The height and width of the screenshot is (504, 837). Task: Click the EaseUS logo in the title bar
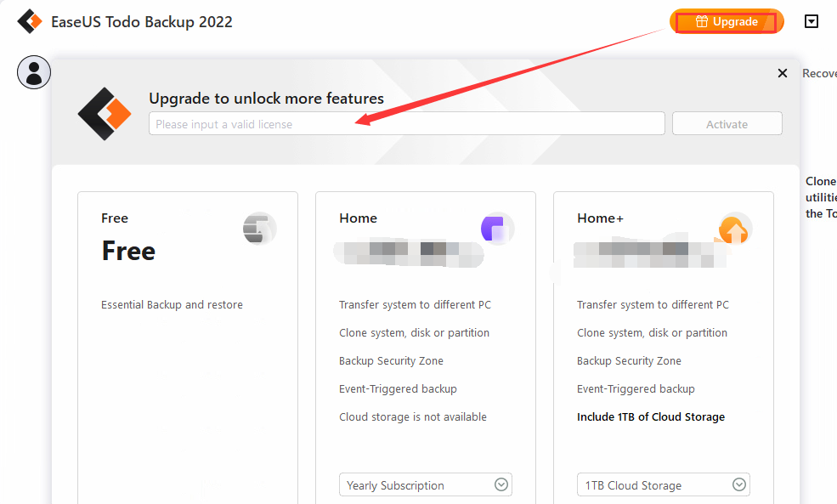tap(30, 21)
